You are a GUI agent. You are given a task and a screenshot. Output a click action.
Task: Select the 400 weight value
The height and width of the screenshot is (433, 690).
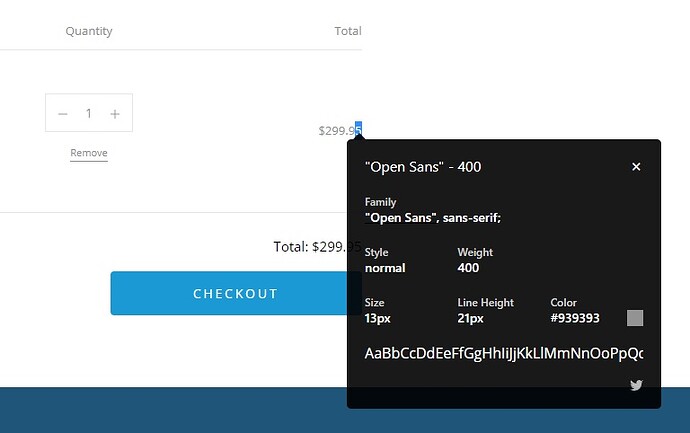[468, 268]
